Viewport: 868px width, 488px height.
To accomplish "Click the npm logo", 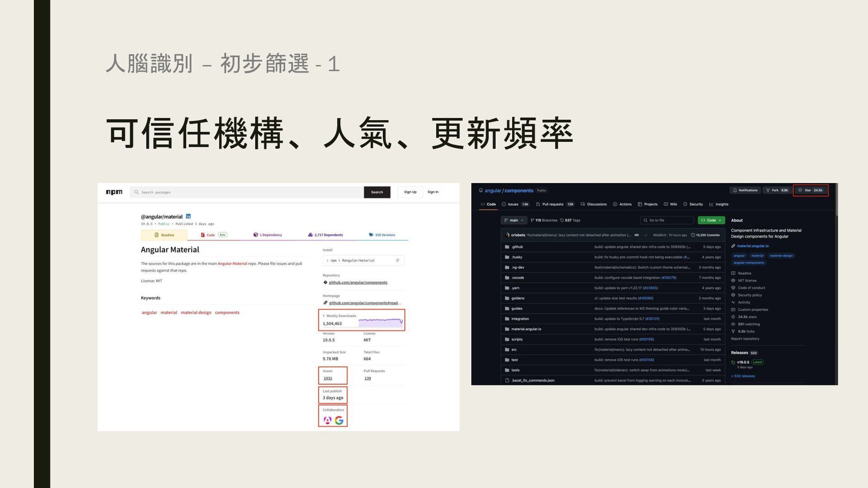I will pos(114,192).
